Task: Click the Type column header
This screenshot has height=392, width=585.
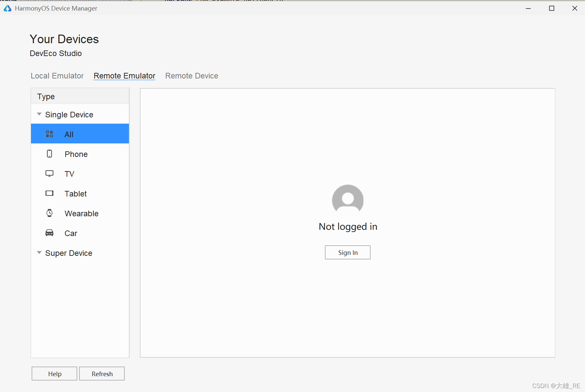Action: [80, 96]
